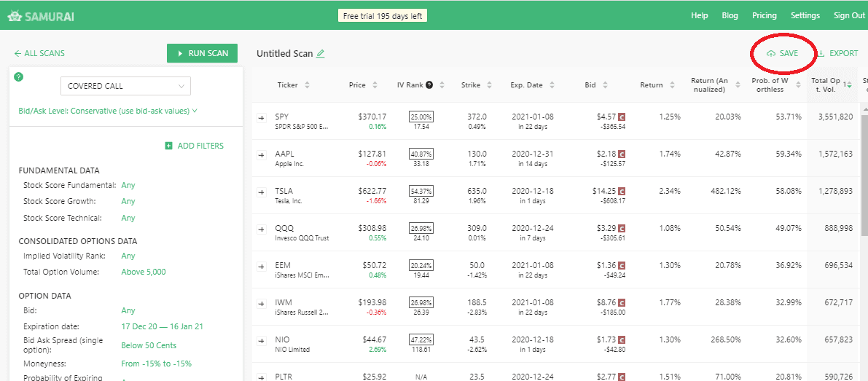868x381 pixels.
Task: Open Settings from the top navigation
Action: pos(805,15)
